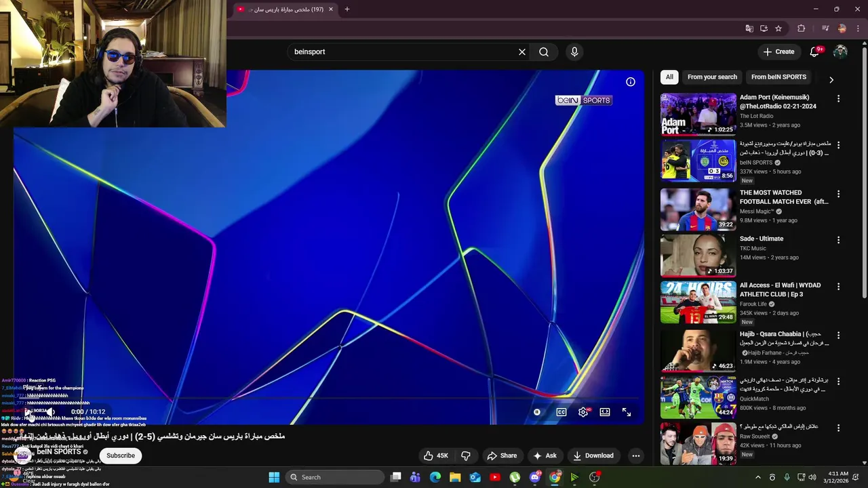Open YouTube notifications bell

pyautogui.click(x=815, y=52)
